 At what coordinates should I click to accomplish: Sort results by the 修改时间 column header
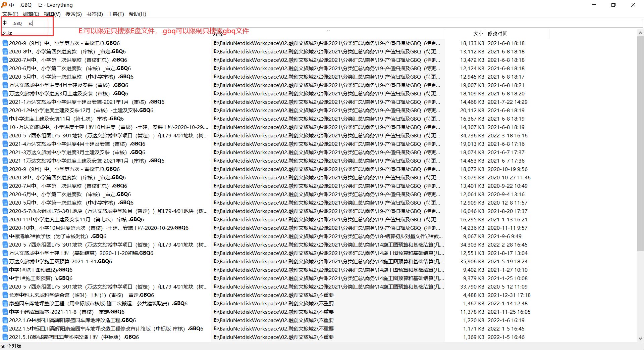coord(517,34)
